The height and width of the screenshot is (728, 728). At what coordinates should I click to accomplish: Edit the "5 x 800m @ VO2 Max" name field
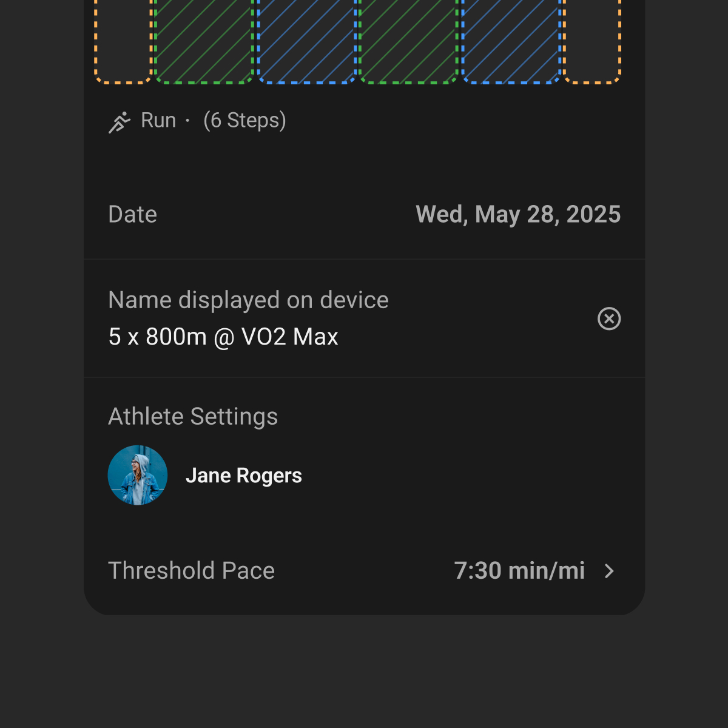223,337
